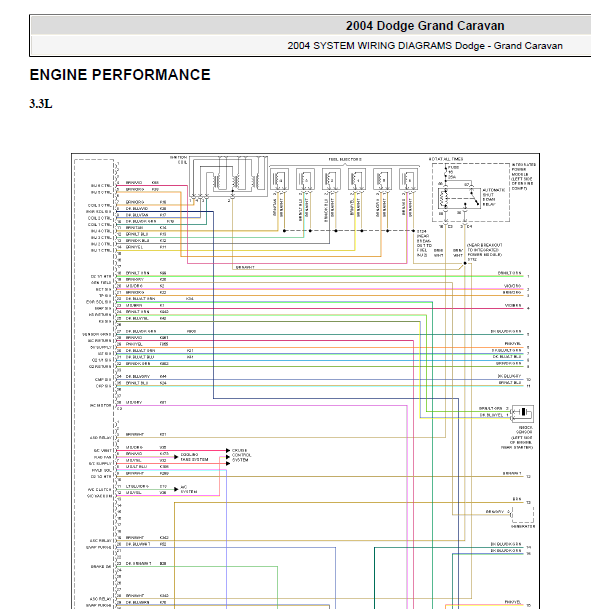591x609 pixels.
Task: Click the "BRAKE SW" pin label
Action: [101, 566]
